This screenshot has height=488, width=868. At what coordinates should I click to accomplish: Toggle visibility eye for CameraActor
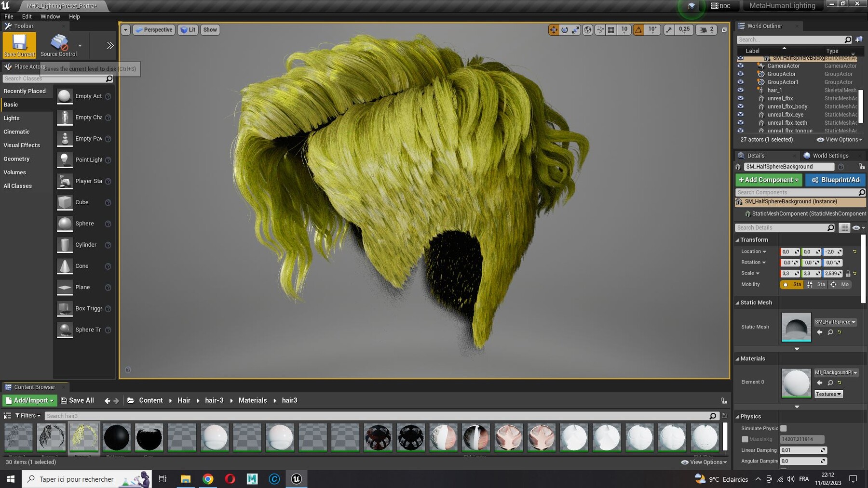tap(741, 66)
